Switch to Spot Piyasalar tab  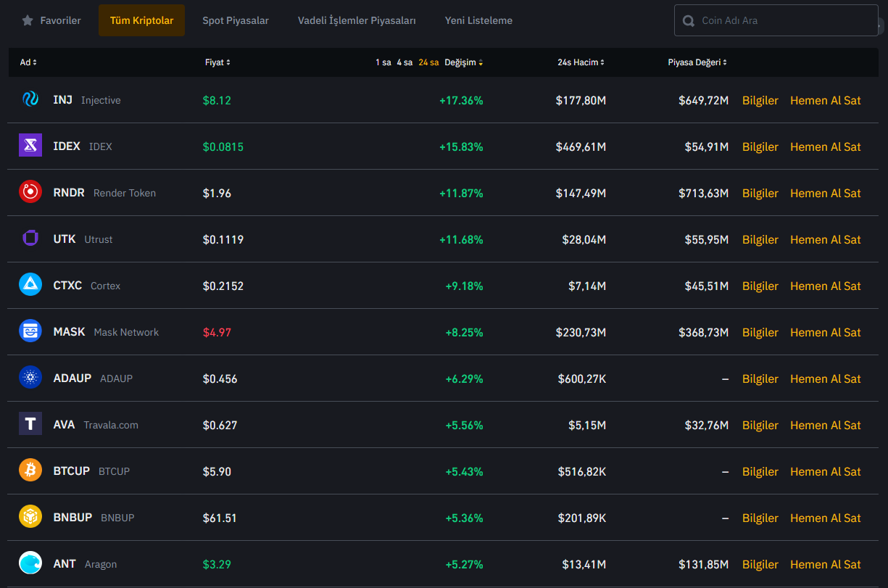236,21
